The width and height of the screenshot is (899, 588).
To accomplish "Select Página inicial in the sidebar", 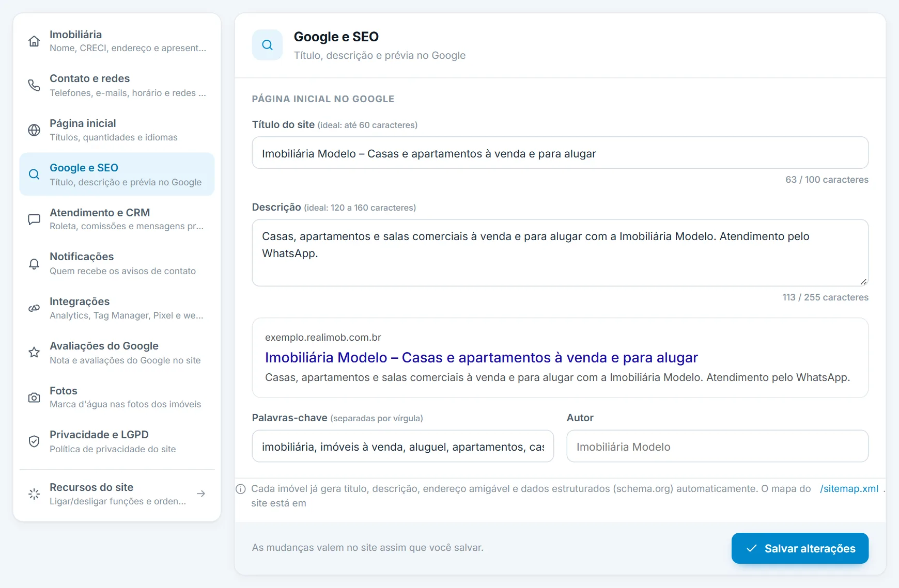I will (x=117, y=130).
